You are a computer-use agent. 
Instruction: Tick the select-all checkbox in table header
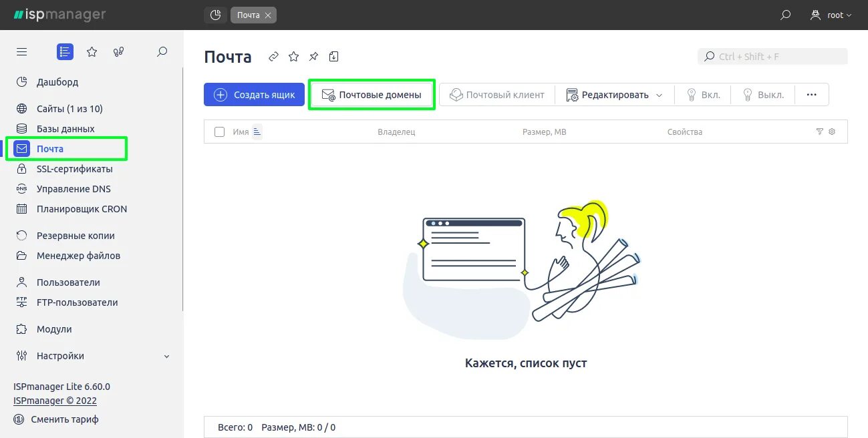coord(219,132)
